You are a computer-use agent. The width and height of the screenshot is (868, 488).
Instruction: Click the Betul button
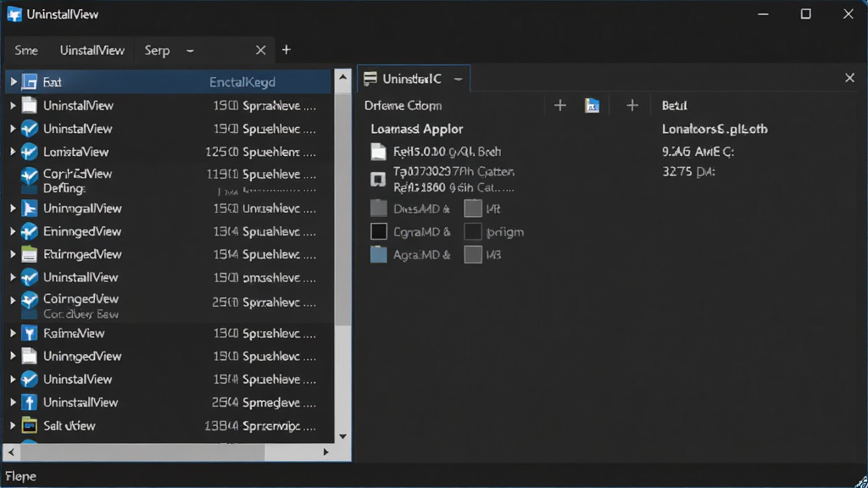pyautogui.click(x=674, y=105)
